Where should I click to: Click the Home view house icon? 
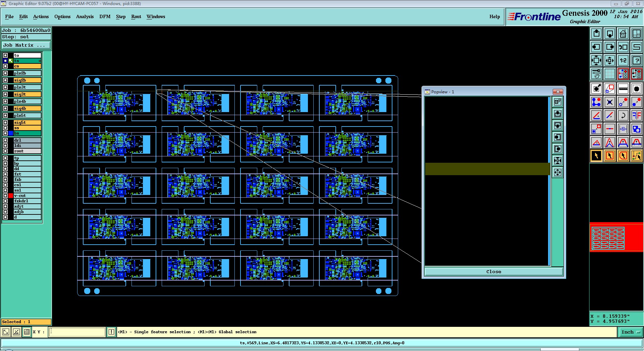[x=623, y=34]
